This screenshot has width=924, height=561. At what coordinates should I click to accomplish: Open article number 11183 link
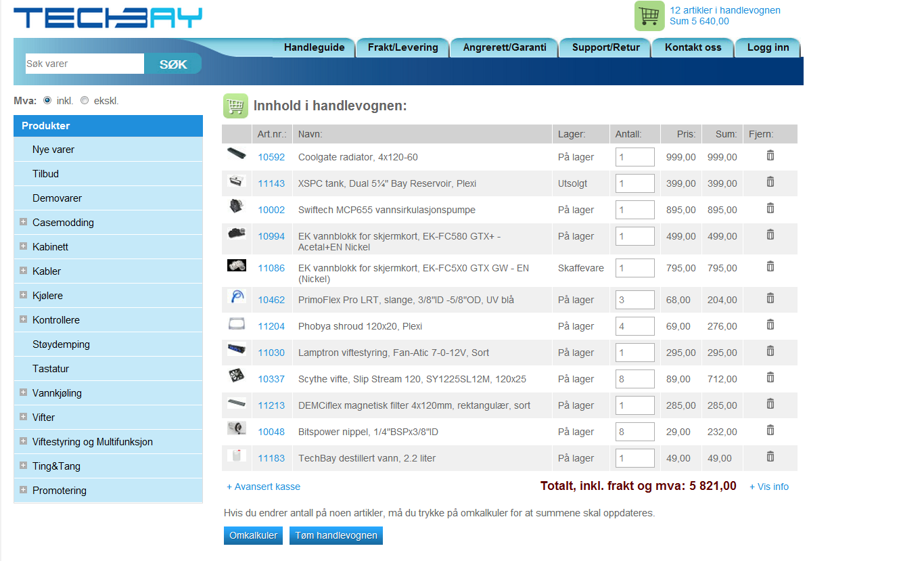(x=271, y=458)
